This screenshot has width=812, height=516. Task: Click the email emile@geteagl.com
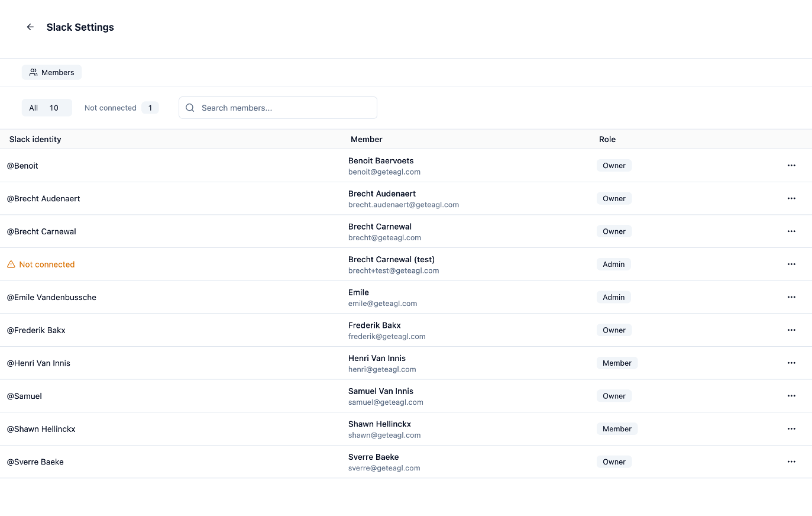point(383,304)
